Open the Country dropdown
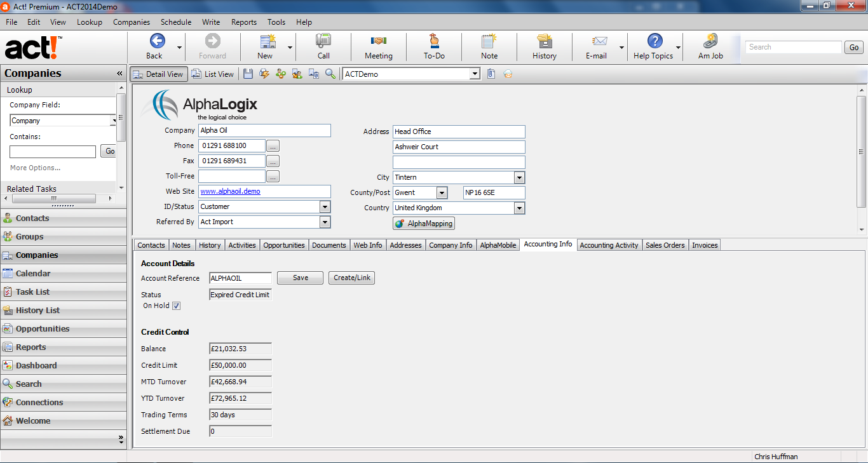Screen dimensions: 868x463 pyautogui.click(x=519, y=208)
